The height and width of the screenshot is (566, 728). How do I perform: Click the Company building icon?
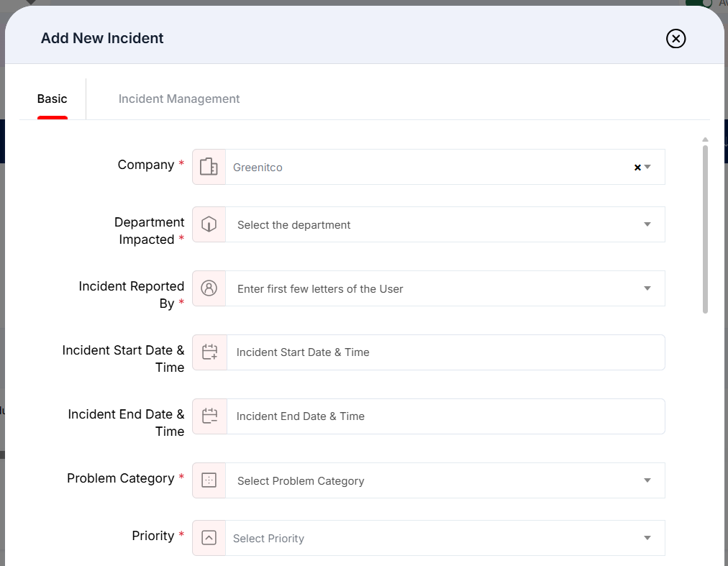209,167
